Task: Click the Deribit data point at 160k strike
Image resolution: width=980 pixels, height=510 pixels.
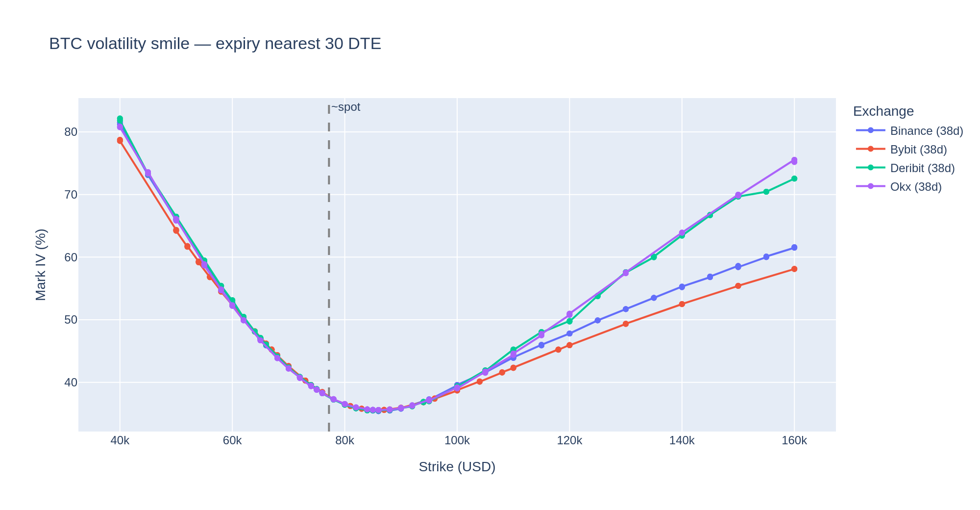Action: point(794,178)
